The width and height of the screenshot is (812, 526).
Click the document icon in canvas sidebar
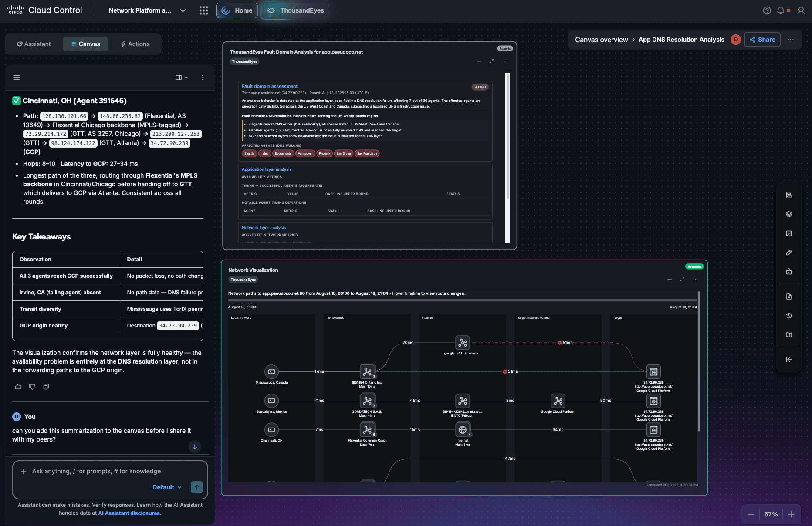click(789, 297)
